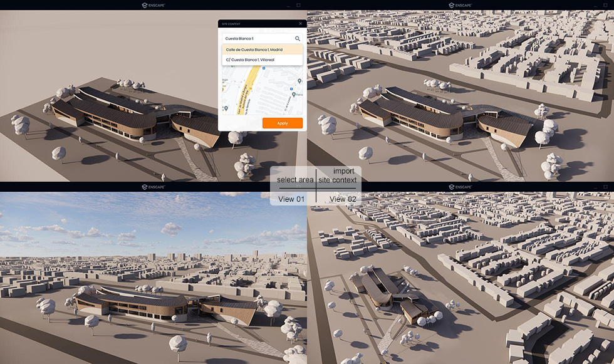Click the Site Context panel title bar

pos(251,23)
